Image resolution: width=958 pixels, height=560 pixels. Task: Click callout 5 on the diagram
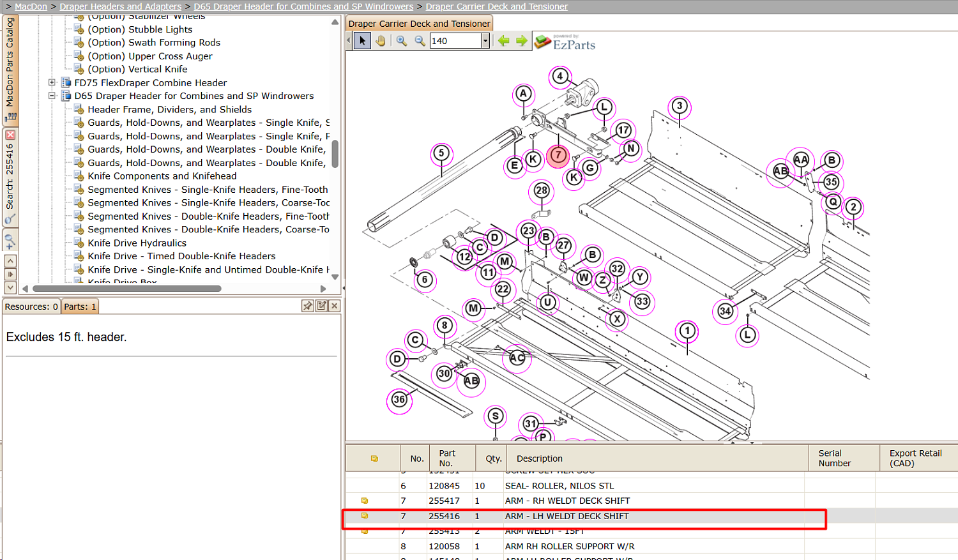[441, 153]
